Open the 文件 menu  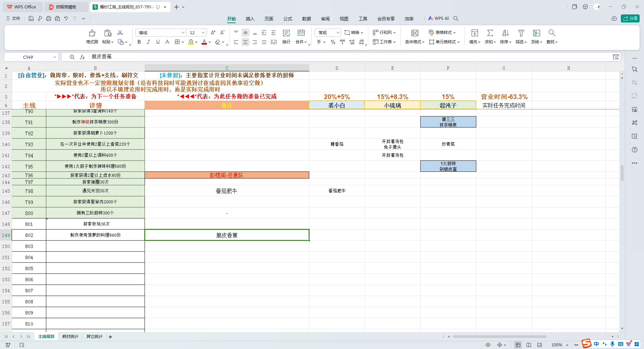pyautogui.click(x=13, y=18)
